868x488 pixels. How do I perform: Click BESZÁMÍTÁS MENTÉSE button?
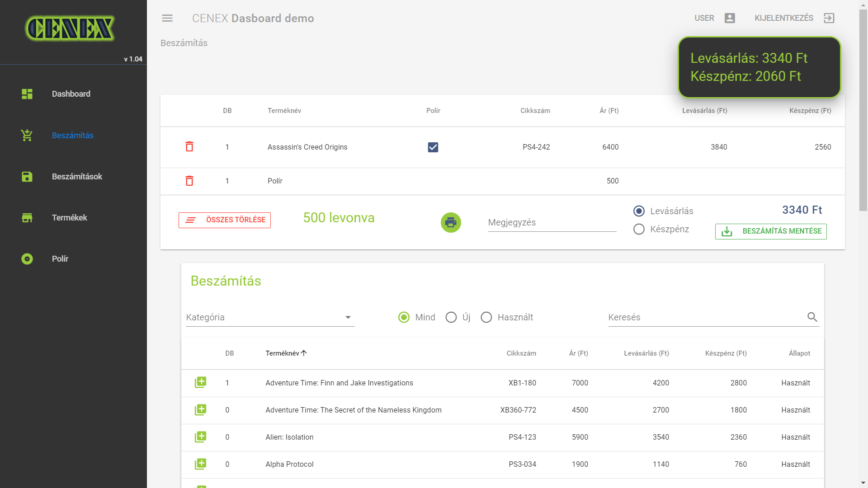[x=771, y=231]
